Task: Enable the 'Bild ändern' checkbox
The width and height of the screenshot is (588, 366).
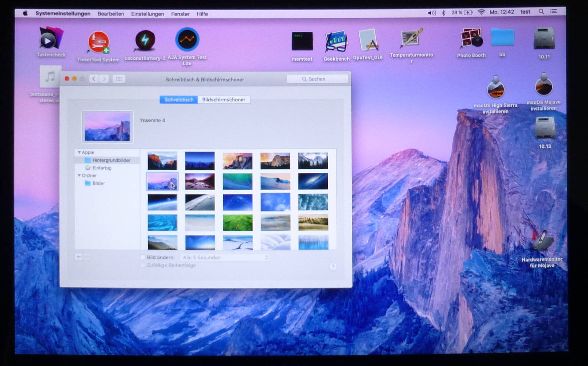Action: (143, 257)
